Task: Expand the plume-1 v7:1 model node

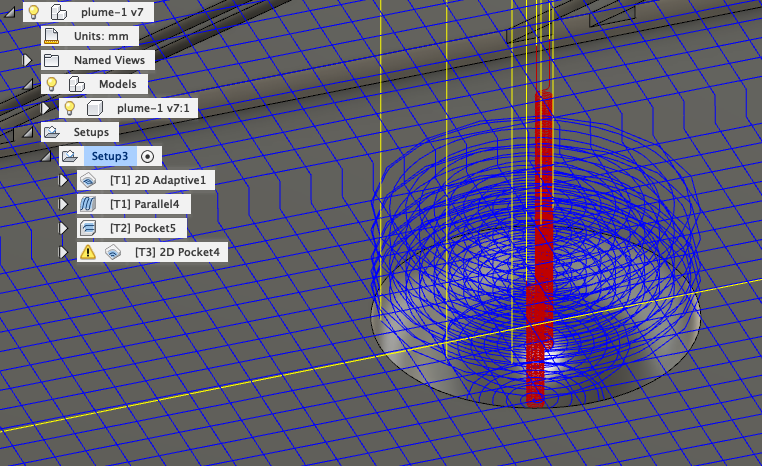Action: point(45,108)
